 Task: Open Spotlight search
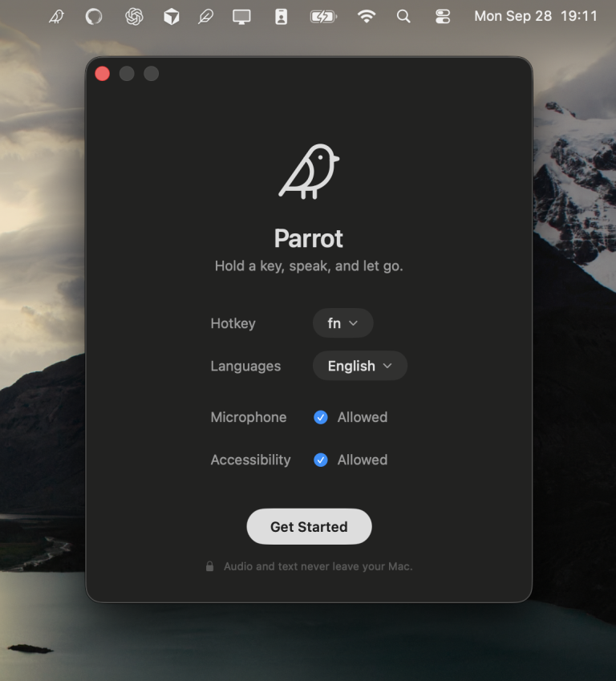[403, 17]
